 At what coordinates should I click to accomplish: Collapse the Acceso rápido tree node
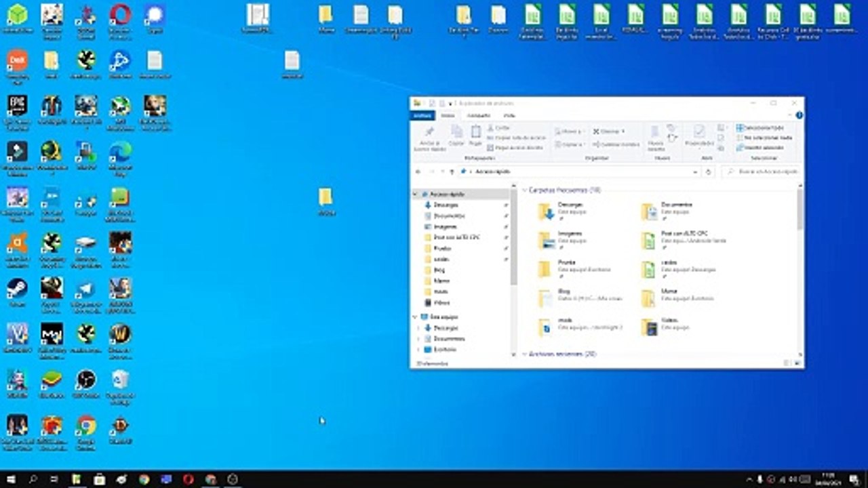point(416,194)
